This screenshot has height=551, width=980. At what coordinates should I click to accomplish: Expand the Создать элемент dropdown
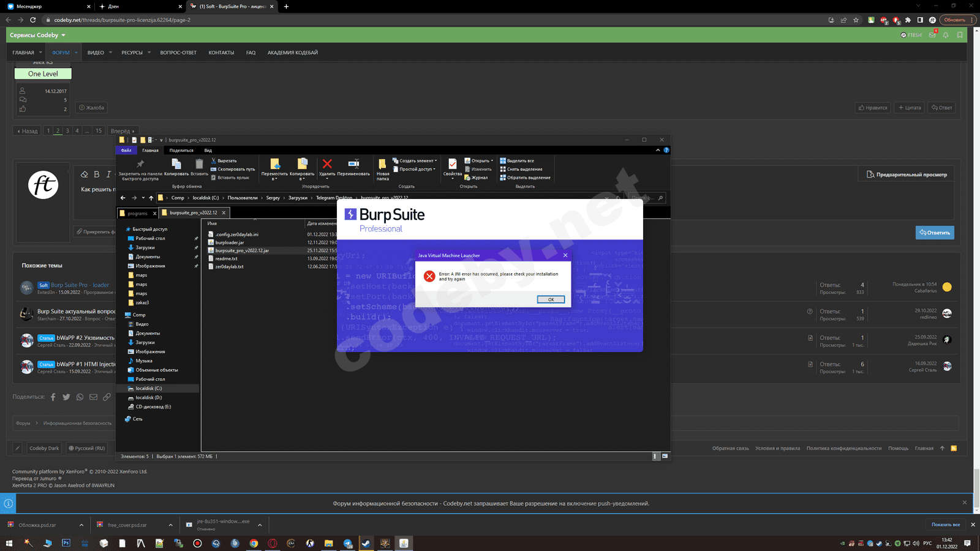[x=416, y=161]
